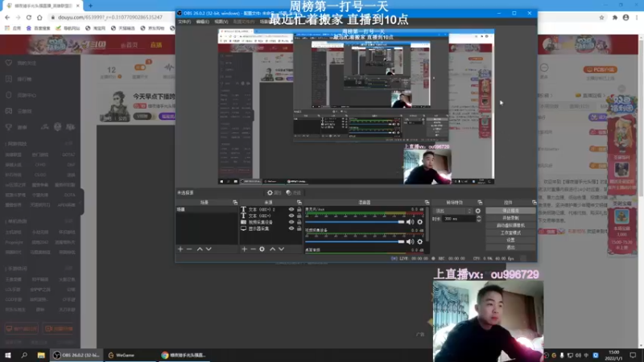Open source properties gear in Sources toolbar
The height and width of the screenshot is (362, 644).
pyautogui.click(x=262, y=249)
